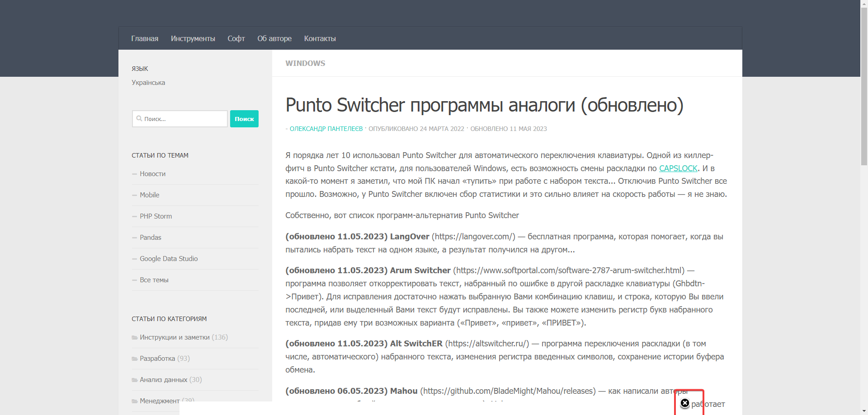The width and height of the screenshot is (868, 415).
Task: Open the CAPSLOCK link in the article
Action: point(678,168)
